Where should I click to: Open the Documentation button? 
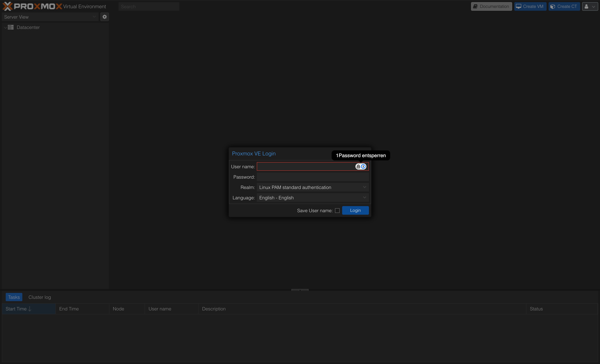click(x=491, y=7)
